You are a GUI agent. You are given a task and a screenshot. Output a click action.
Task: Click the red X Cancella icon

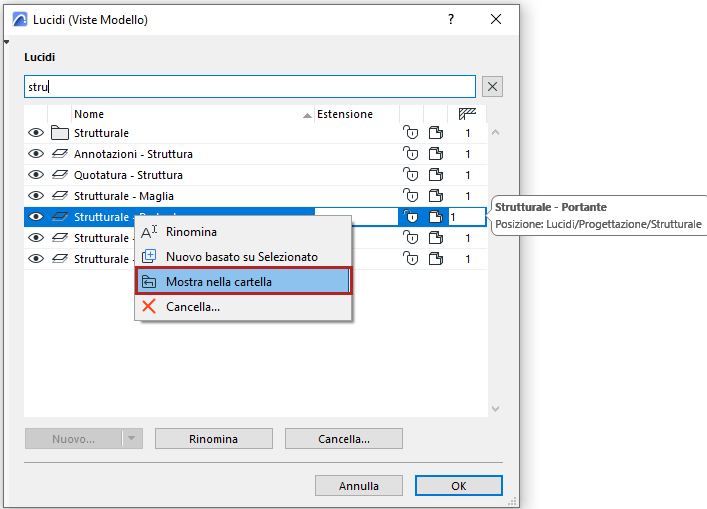click(x=149, y=307)
